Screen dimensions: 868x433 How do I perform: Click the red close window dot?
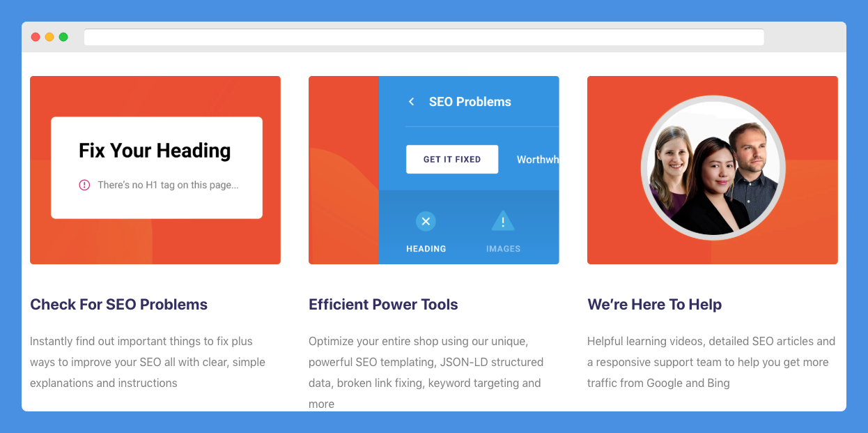[x=36, y=37]
